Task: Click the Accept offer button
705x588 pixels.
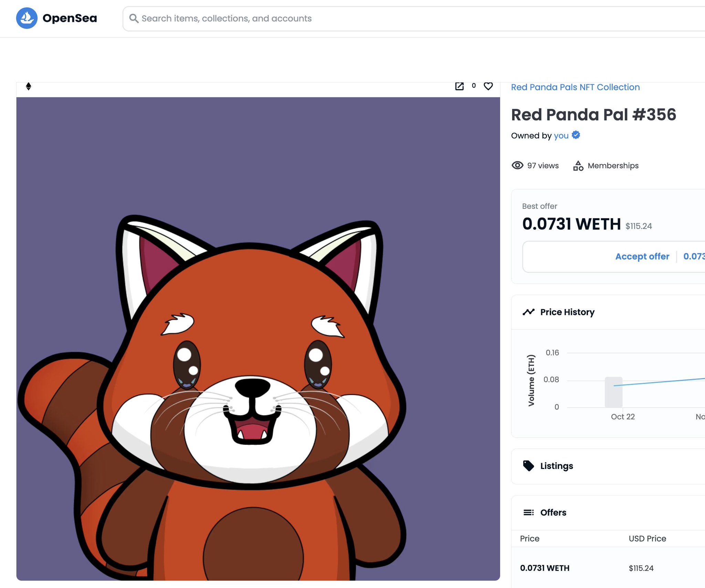Action: (x=642, y=256)
